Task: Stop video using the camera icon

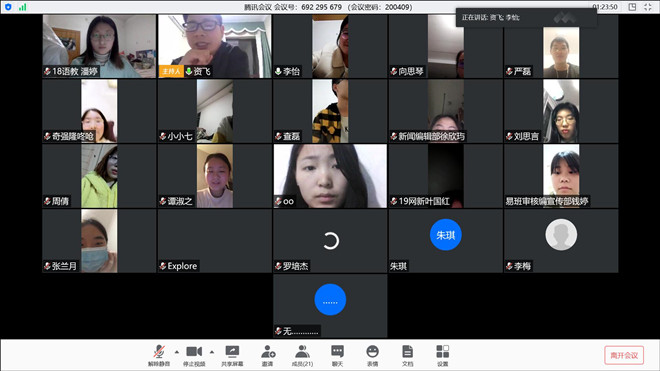Action: click(194, 355)
